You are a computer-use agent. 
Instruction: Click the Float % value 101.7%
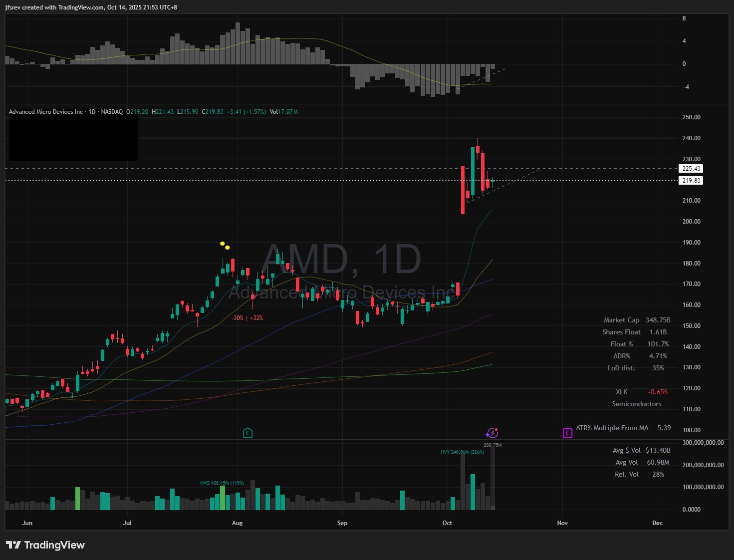[658, 344]
